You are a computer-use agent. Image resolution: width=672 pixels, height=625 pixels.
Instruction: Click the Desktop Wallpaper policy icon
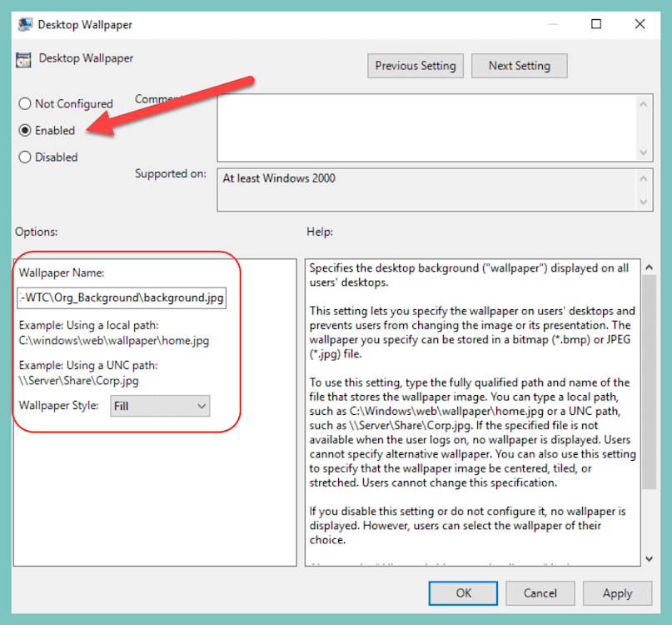tap(24, 58)
